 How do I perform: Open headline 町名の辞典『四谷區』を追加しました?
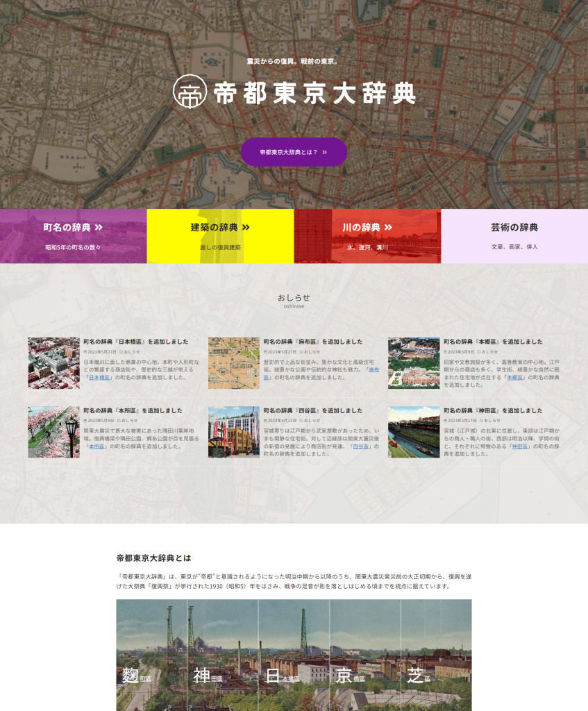tap(312, 410)
